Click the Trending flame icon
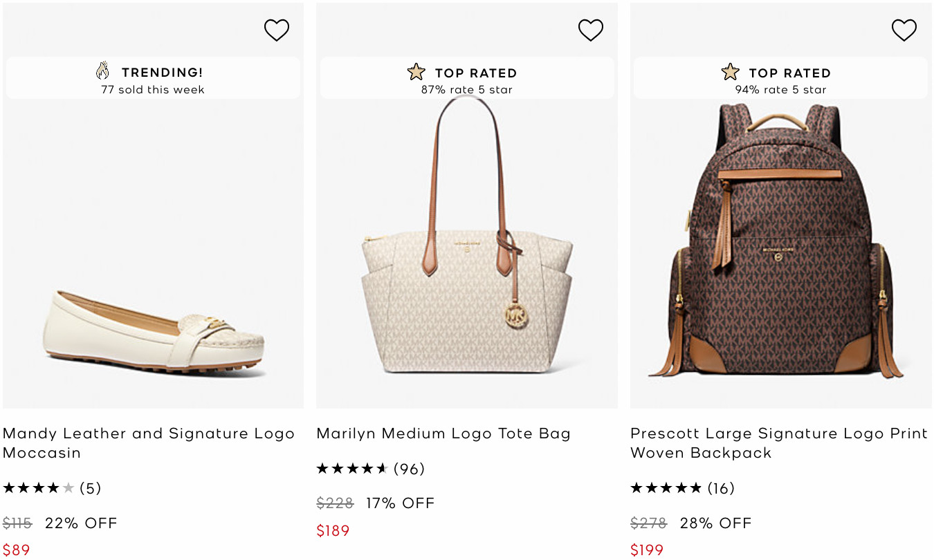 [103, 71]
